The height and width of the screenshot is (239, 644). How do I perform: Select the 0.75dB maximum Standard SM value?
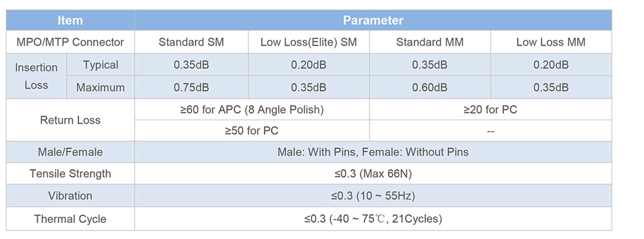(192, 88)
